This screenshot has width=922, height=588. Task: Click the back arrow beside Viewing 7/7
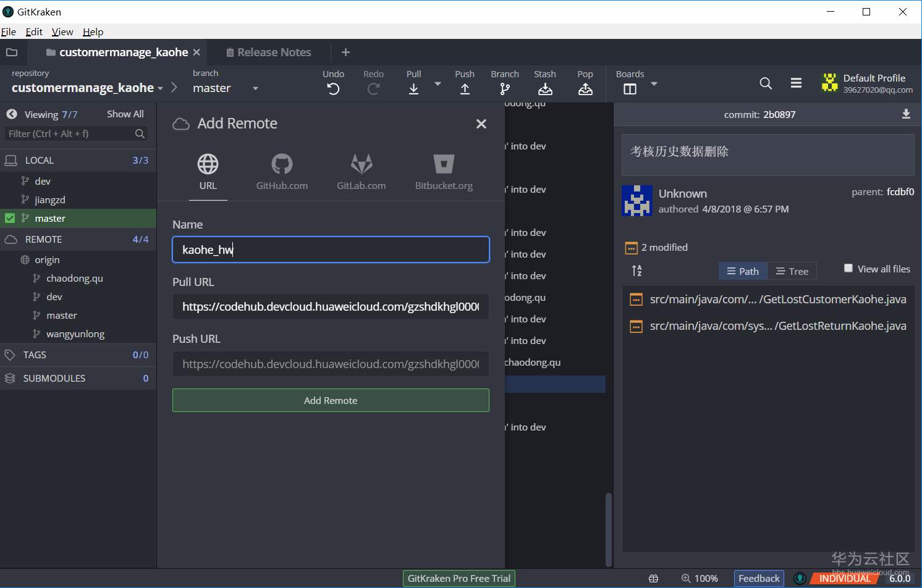(x=11, y=114)
